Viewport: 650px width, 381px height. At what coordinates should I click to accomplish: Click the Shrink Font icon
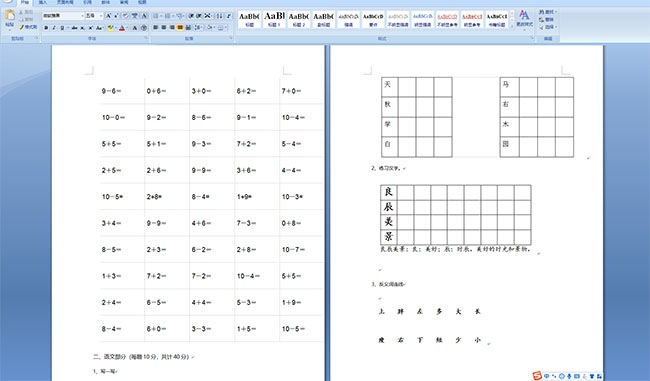[x=116, y=16]
